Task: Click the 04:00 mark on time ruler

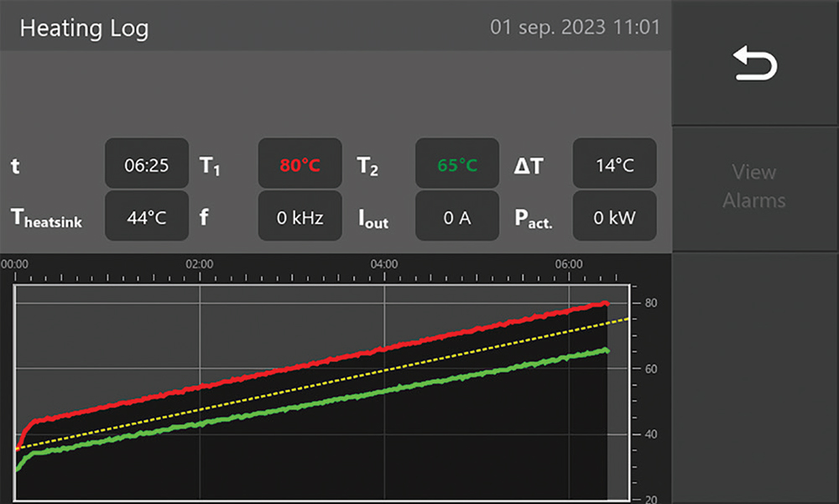Action: pyautogui.click(x=384, y=264)
